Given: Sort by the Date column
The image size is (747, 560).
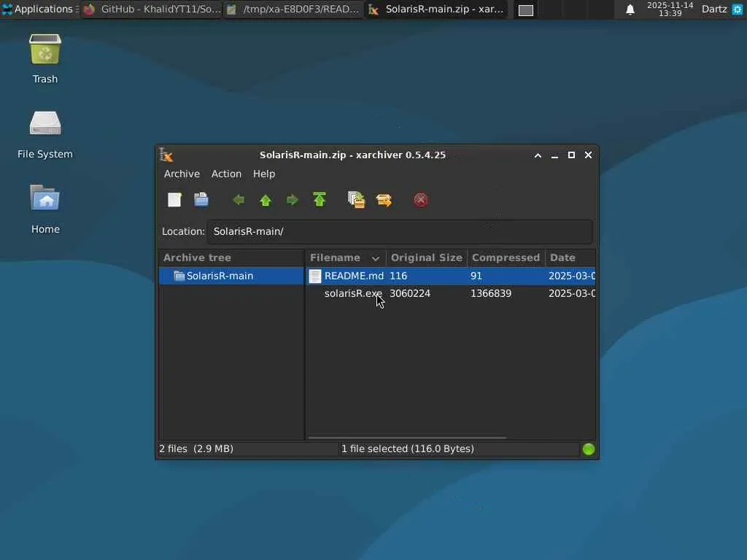Looking at the screenshot, I should tap(570, 257).
